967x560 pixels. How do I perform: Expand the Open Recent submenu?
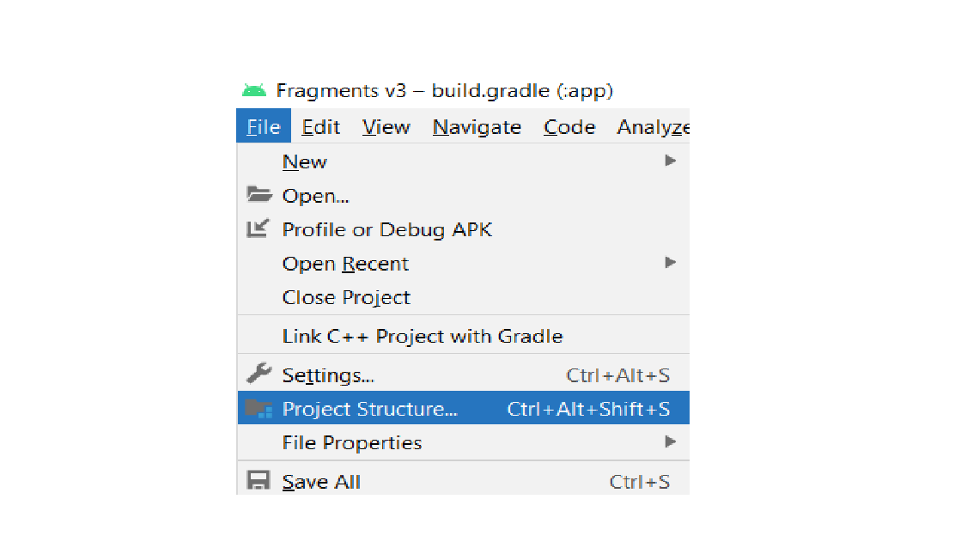(669, 263)
